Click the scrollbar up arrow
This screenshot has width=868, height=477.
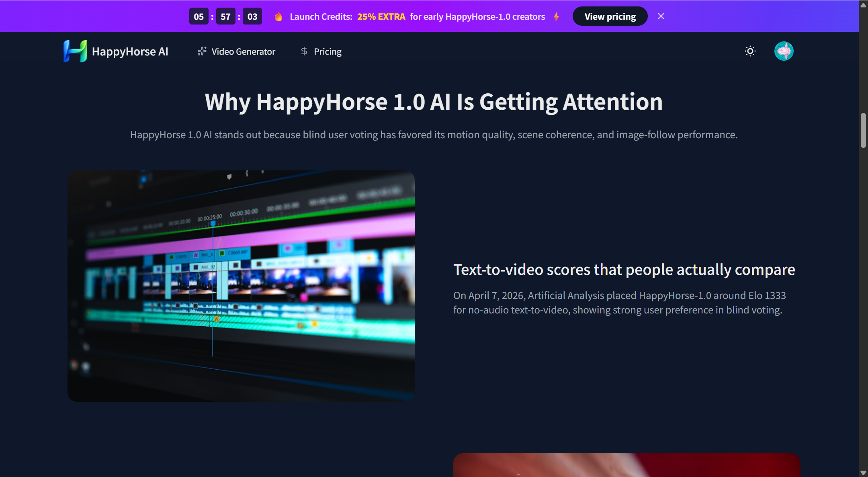[x=863, y=5]
